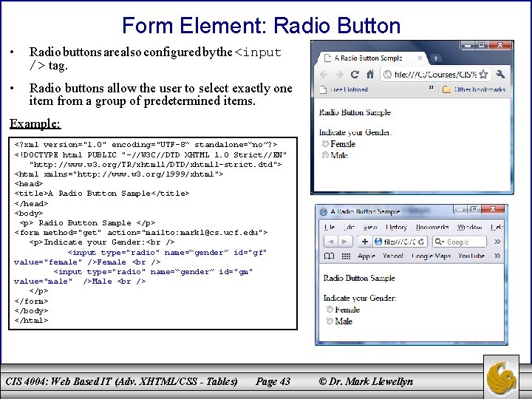Screen dimensions: 532x399
Task: Open View menu in Safari window
Action: (x=370, y=227)
